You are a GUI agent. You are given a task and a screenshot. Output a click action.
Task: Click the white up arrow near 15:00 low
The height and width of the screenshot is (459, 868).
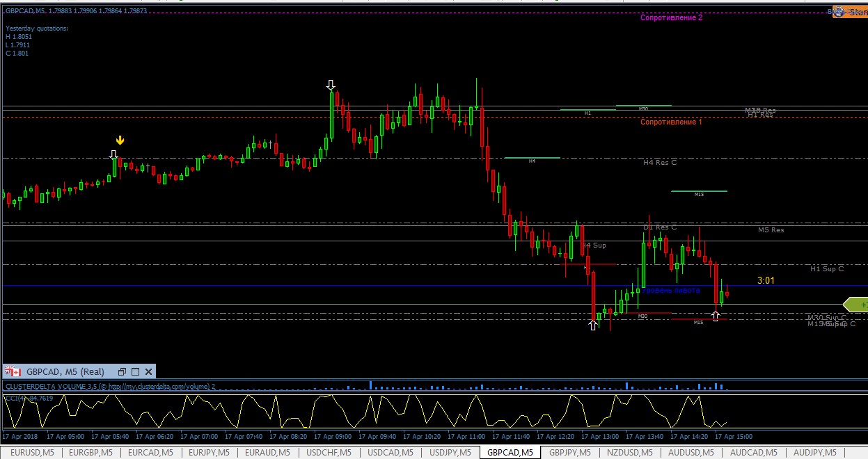[715, 316]
